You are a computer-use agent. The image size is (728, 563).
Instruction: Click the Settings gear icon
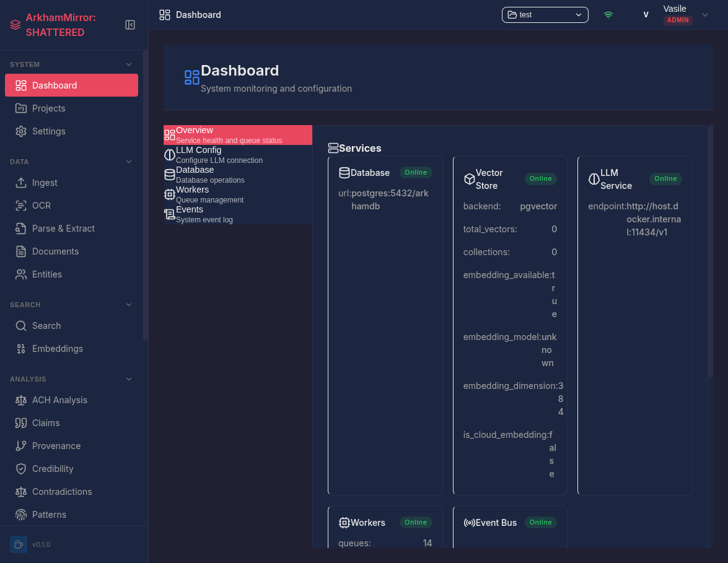21,131
